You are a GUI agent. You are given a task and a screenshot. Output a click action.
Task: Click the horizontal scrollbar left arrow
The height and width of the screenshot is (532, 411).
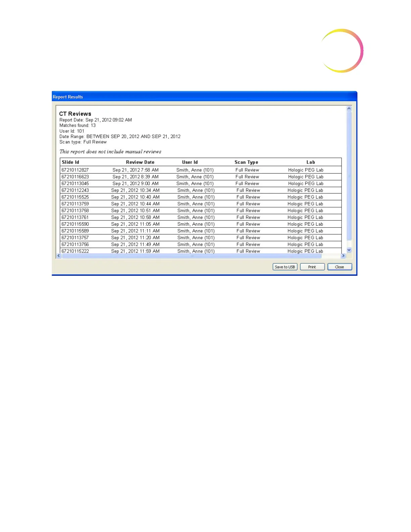point(59,256)
